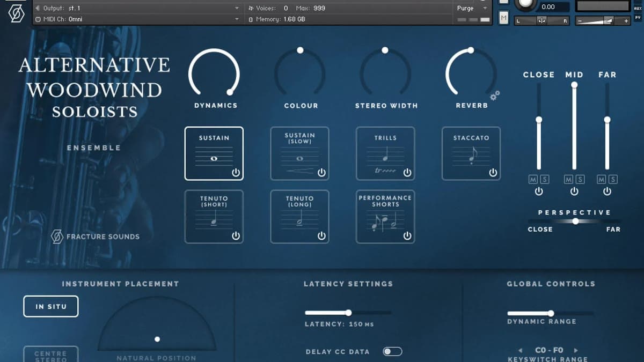
Task: Click the Ensemble label
Action: tap(93, 147)
